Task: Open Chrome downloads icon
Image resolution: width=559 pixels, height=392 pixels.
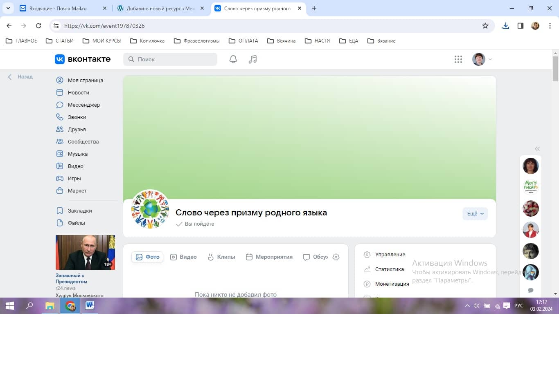Action: [506, 26]
